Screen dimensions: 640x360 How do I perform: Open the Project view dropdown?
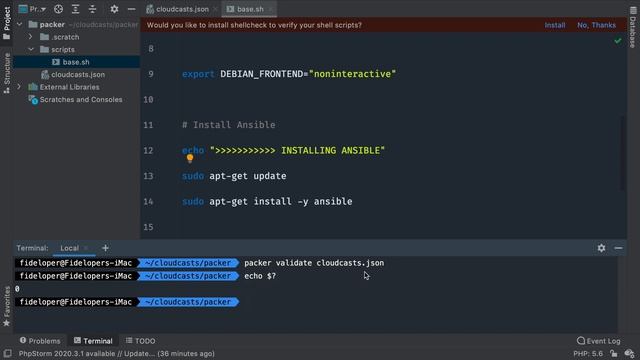pyautogui.click(x=33, y=9)
